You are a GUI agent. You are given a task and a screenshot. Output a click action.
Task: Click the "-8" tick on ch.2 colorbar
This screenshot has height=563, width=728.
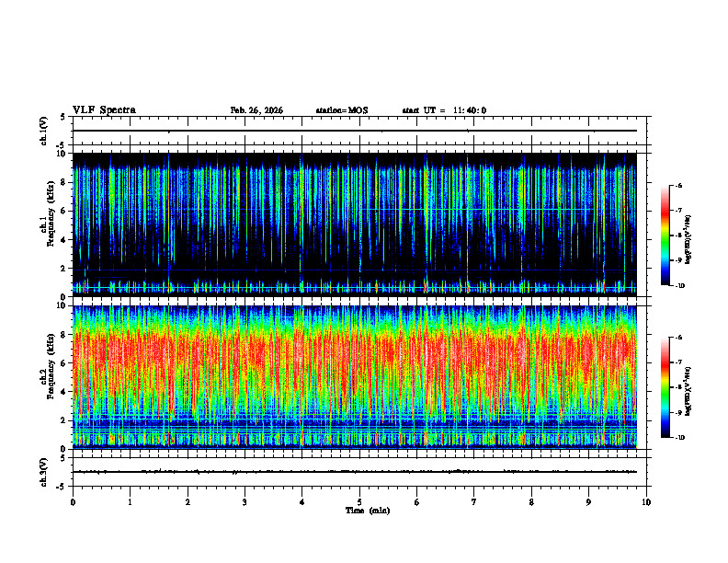click(x=678, y=387)
